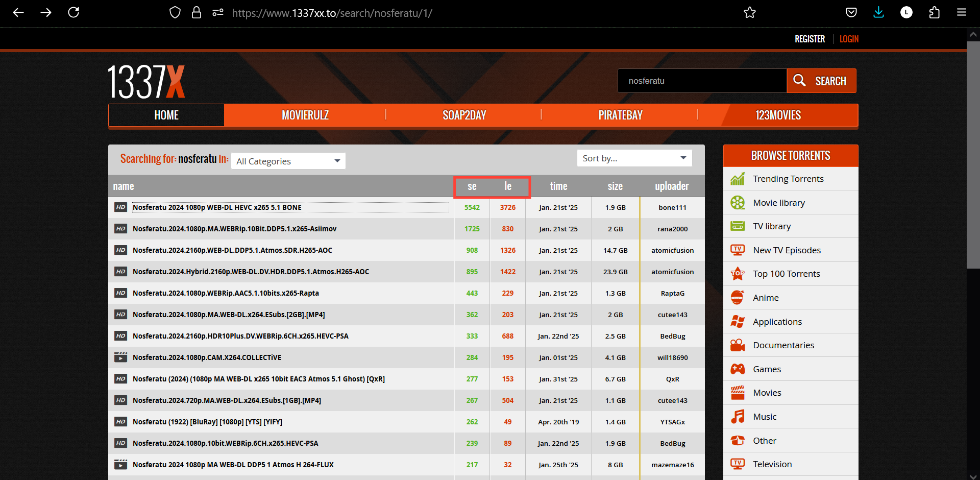Open Nosferatu (1922) BluRay YTS torrent
Screen dimensions: 980x480
(207, 422)
